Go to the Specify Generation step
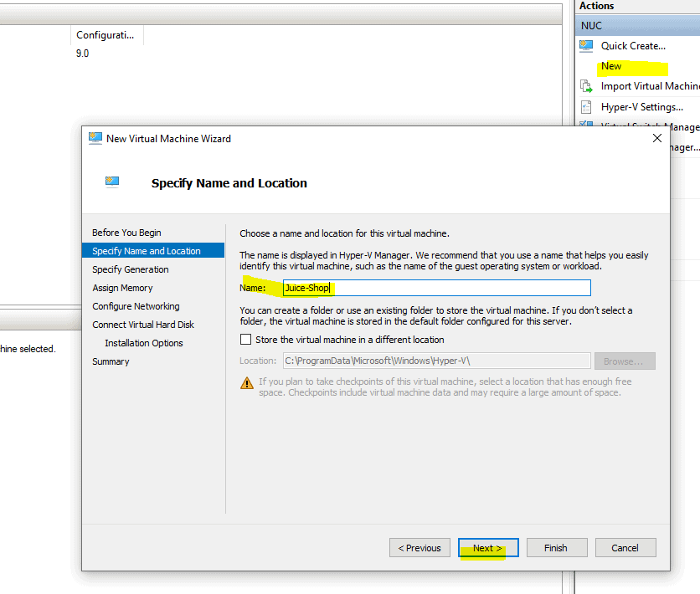The width and height of the screenshot is (700, 594). (131, 269)
